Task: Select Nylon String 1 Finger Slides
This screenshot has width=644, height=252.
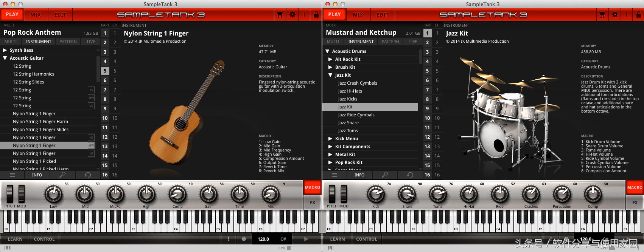Action: tap(48, 130)
